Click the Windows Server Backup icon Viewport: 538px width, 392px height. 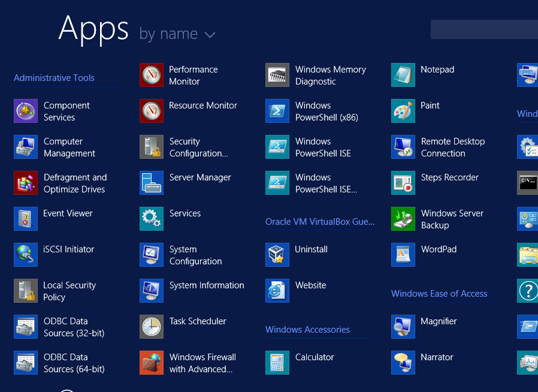(403, 219)
